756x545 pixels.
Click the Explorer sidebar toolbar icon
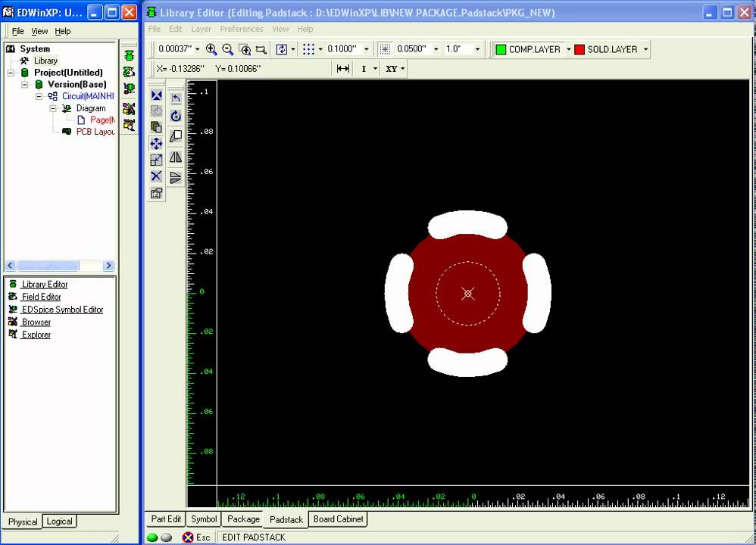coord(129,125)
